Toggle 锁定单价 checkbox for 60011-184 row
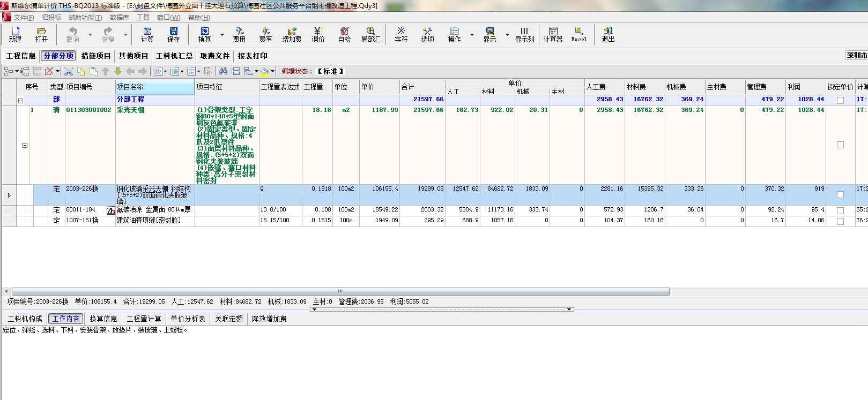 [x=840, y=210]
